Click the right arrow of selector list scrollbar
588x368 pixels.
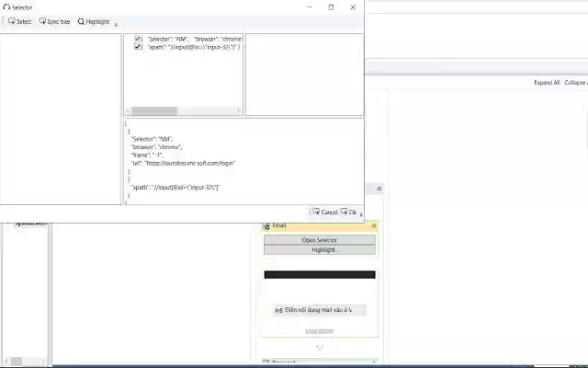coord(239,110)
